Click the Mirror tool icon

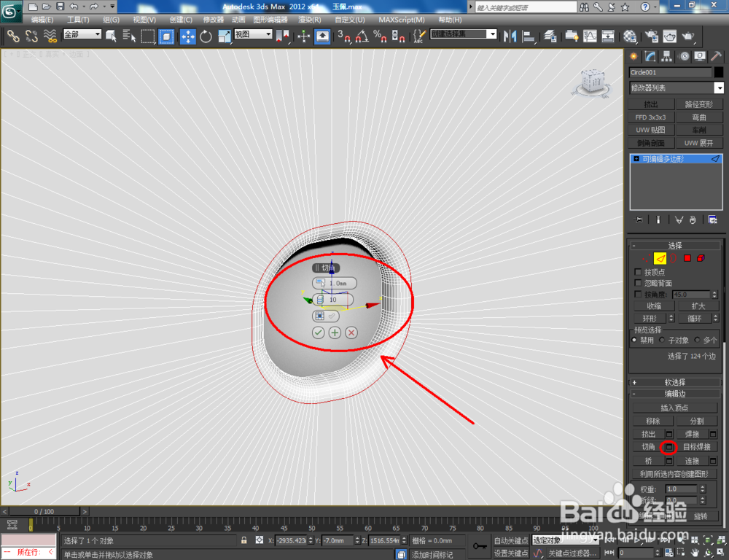tap(510, 36)
